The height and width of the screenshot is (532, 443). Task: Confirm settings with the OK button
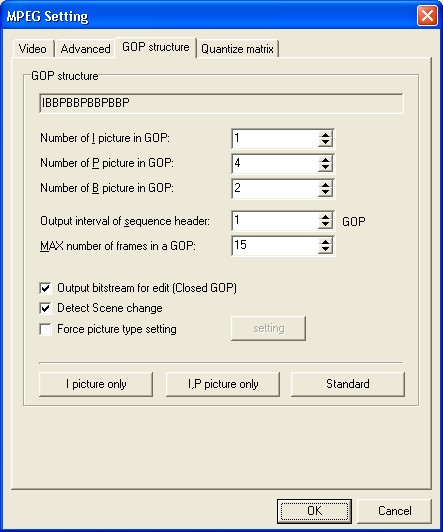click(x=314, y=511)
